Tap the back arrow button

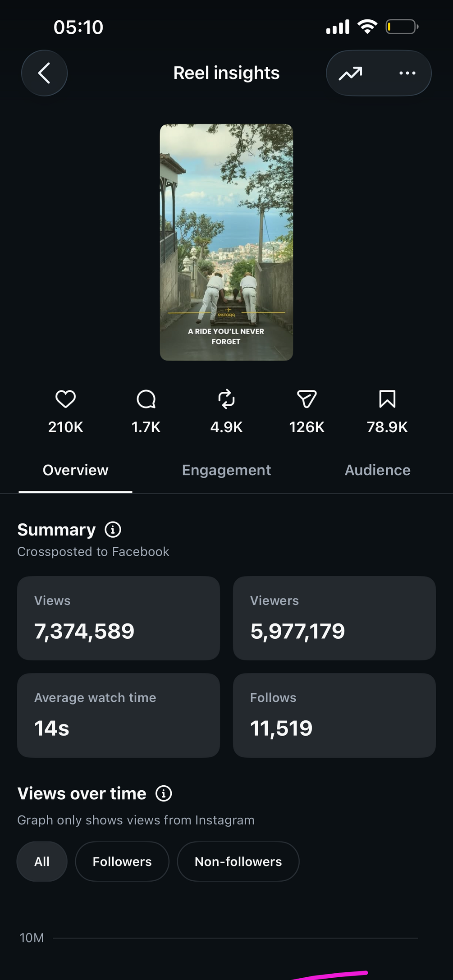click(44, 73)
